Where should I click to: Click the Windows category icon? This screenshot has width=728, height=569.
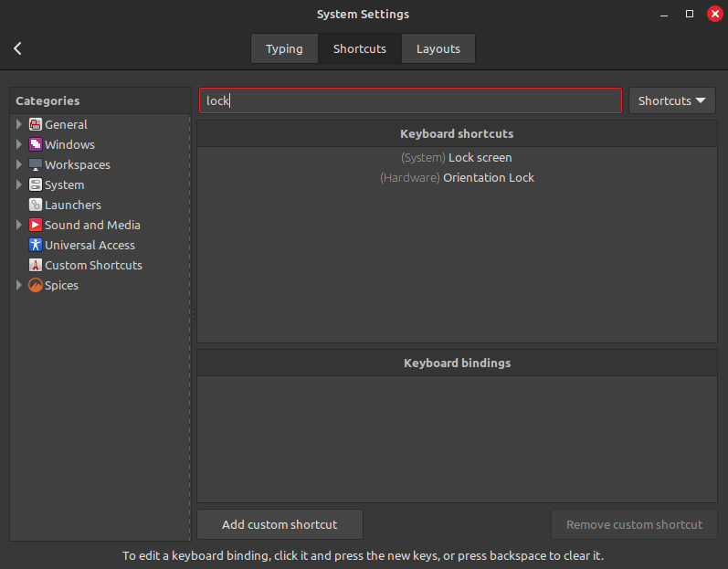click(x=36, y=144)
